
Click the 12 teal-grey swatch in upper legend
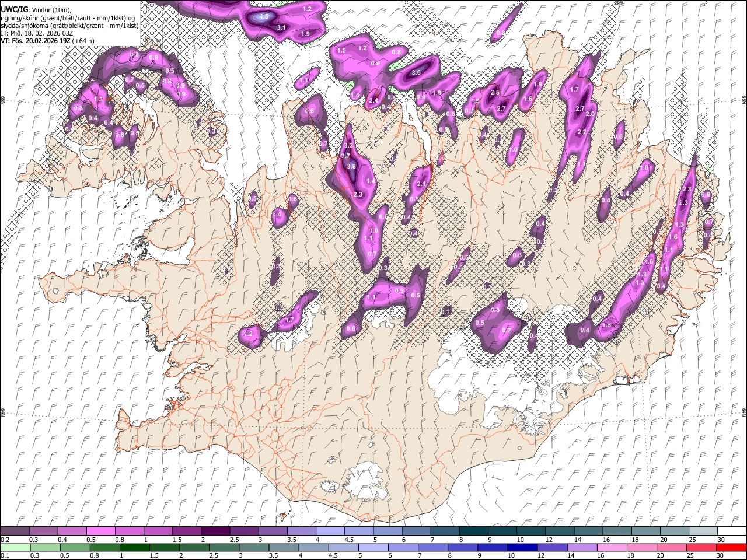(x=559, y=531)
